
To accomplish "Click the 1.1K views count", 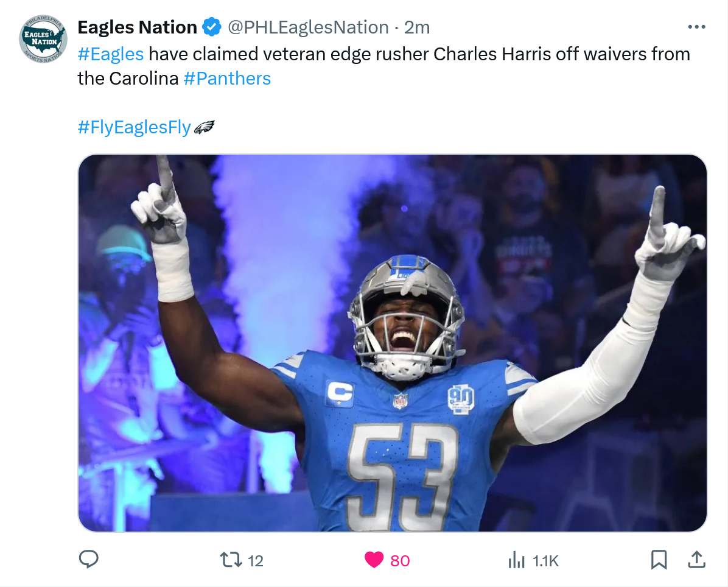I will (545, 561).
